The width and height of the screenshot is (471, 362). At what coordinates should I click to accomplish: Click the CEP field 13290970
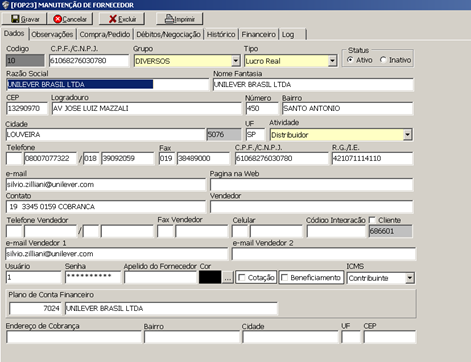pyautogui.click(x=27, y=108)
